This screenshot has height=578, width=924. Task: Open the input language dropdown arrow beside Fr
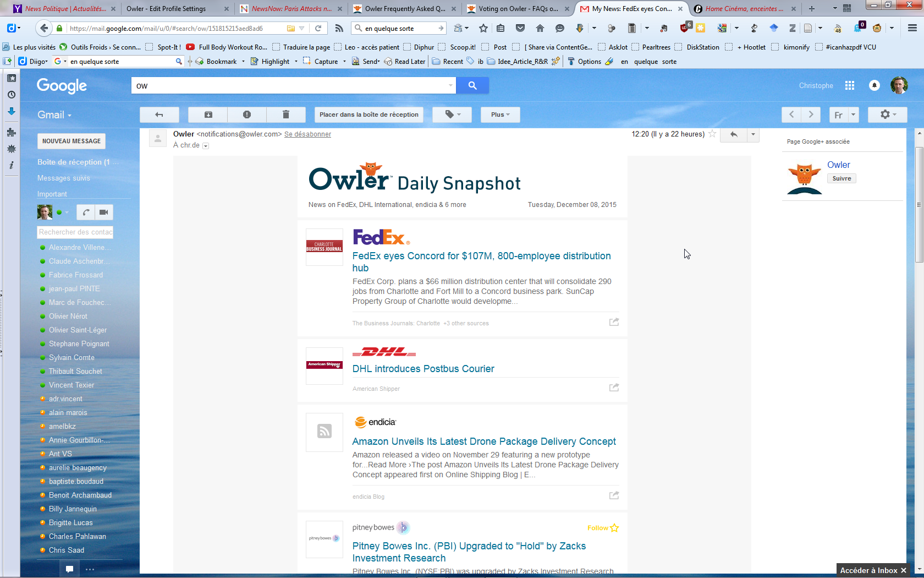click(x=853, y=114)
